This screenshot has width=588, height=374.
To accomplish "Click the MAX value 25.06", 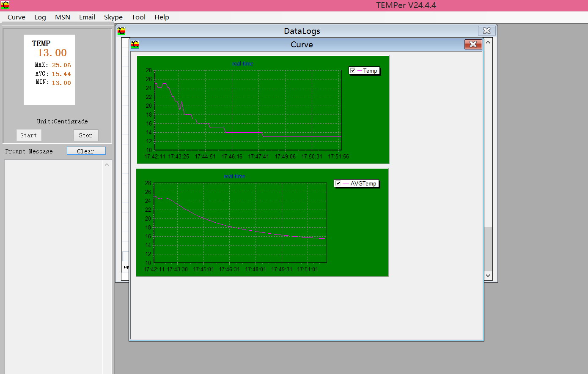I will [61, 65].
